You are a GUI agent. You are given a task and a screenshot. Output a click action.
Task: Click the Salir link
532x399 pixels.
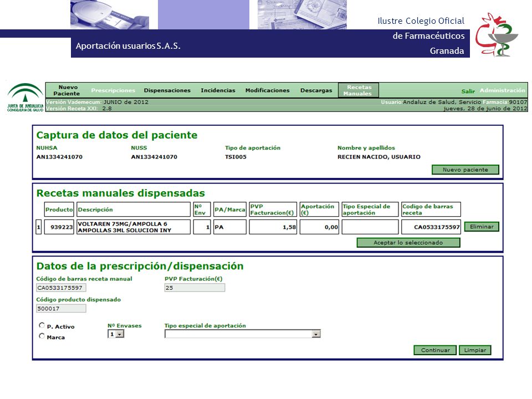pos(468,91)
